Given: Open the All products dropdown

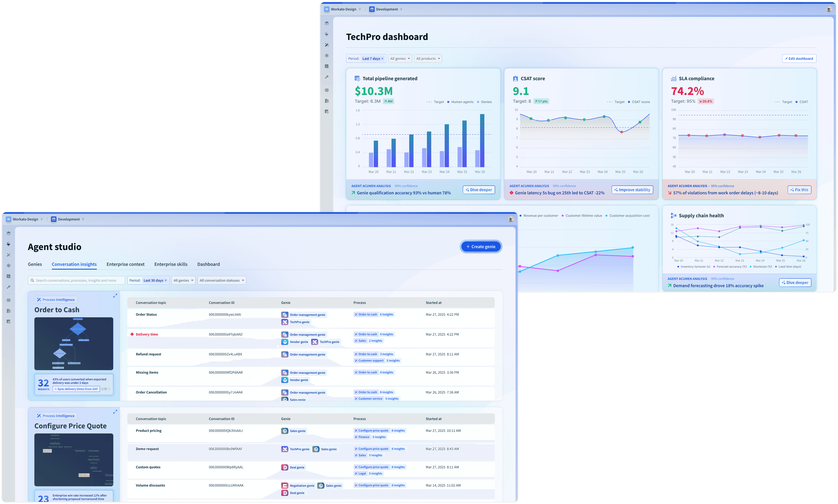Looking at the screenshot, I should coord(428,59).
